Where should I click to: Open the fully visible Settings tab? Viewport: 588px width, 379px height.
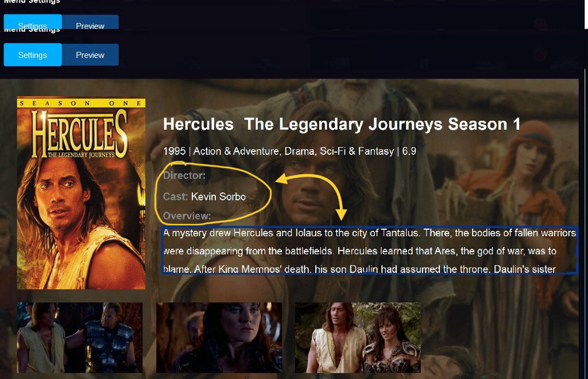[33, 55]
